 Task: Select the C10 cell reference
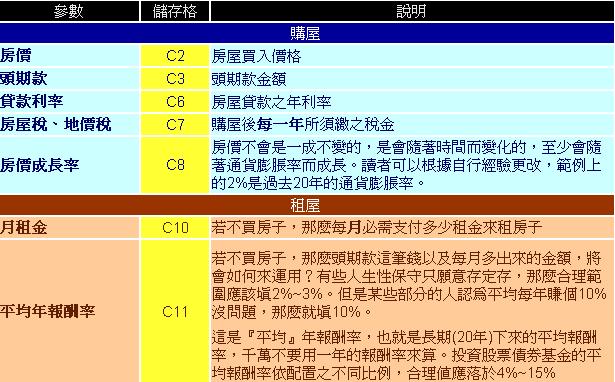[175, 227]
